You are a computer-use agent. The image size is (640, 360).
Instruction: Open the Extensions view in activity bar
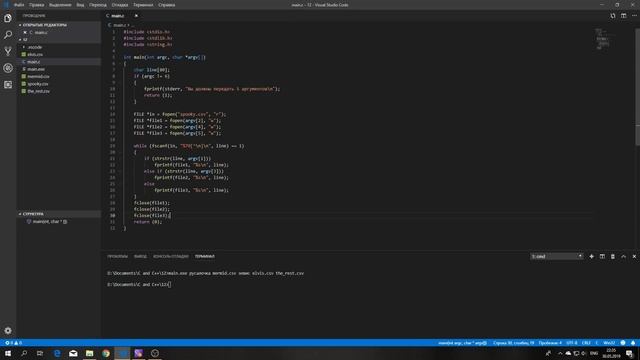tap(8, 84)
